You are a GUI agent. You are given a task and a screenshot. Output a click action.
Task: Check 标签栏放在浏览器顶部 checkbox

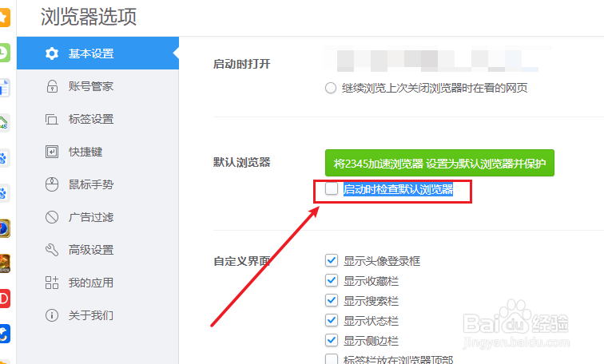pyautogui.click(x=332, y=359)
